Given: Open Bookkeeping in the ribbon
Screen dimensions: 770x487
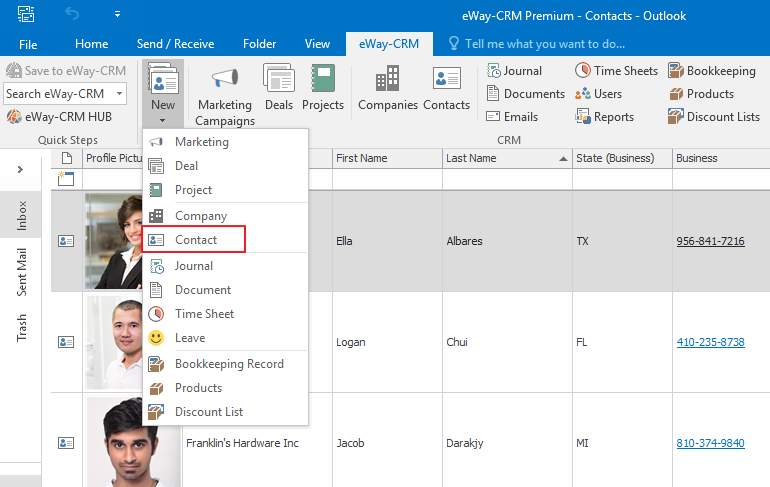Looking at the screenshot, I should pos(712,71).
